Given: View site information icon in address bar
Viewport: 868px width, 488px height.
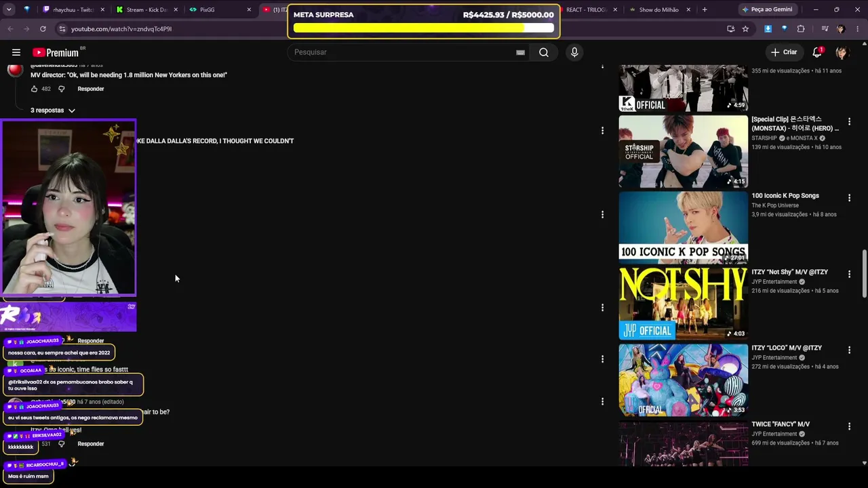Looking at the screenshot, I should (62, 29).
